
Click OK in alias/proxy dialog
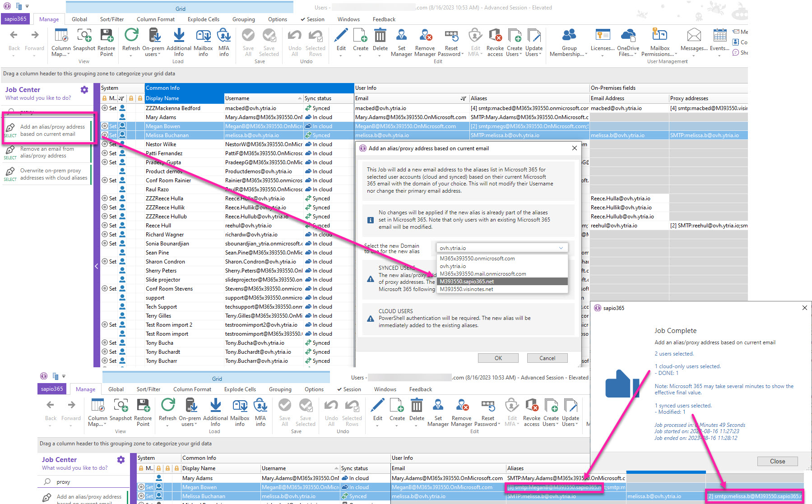click(x=498, y=358)
